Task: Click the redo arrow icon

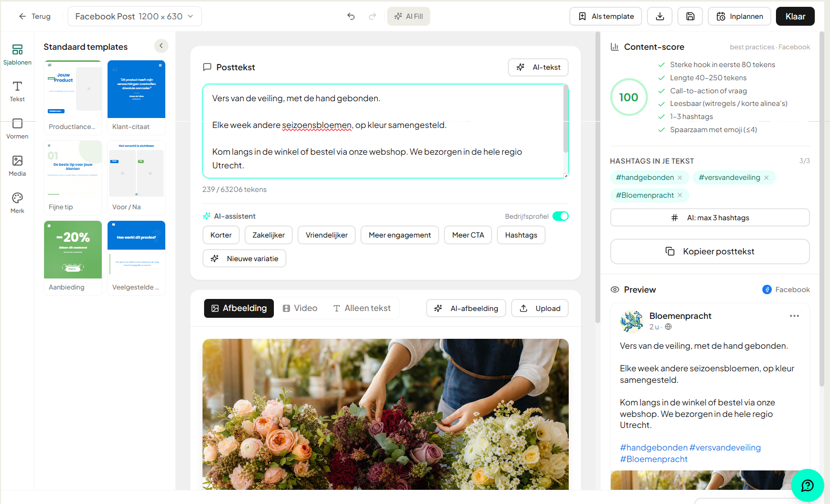Action: click(373, 16)
